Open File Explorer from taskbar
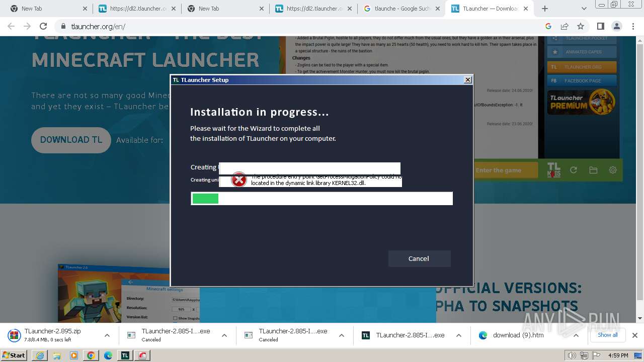This screenshot has height=362, width=644. pyautogui.click(x=57, y=355)
